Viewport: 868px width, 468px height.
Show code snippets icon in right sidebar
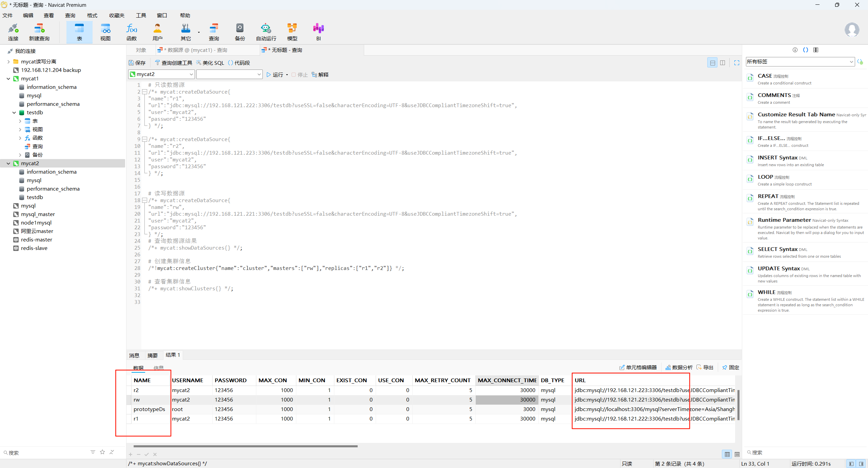[x=806, y=50]
